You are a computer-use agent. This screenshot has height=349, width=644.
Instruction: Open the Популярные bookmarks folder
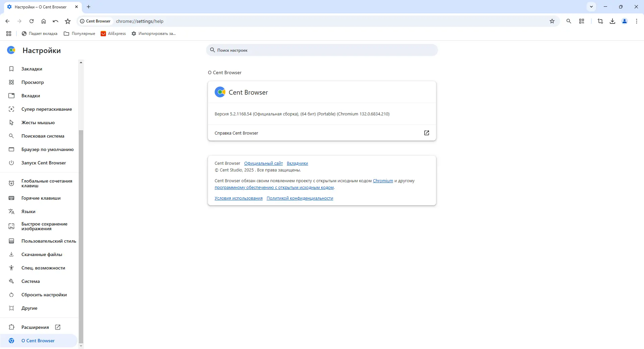[x=79, y=34]
